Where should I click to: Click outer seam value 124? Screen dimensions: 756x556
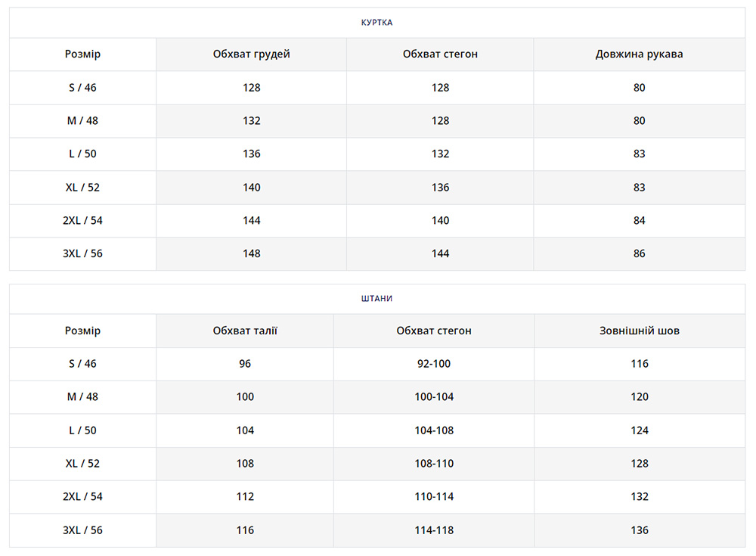[x=639, y=430]
